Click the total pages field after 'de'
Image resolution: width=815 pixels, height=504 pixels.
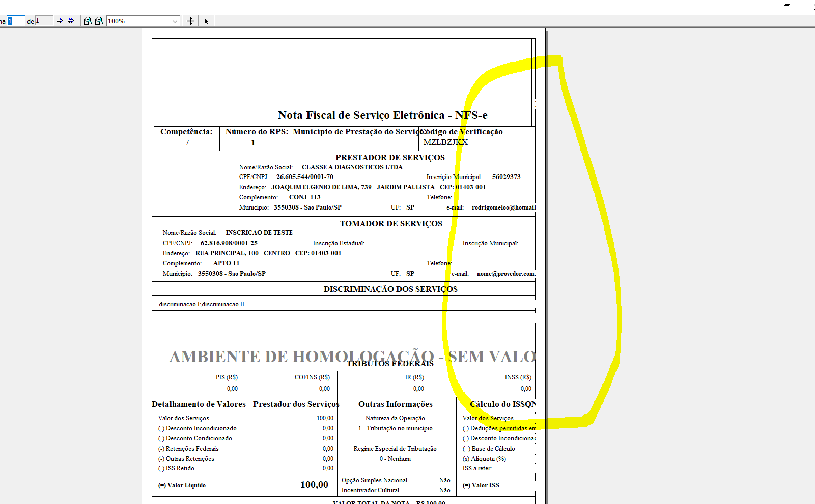[x=44, y=21]
